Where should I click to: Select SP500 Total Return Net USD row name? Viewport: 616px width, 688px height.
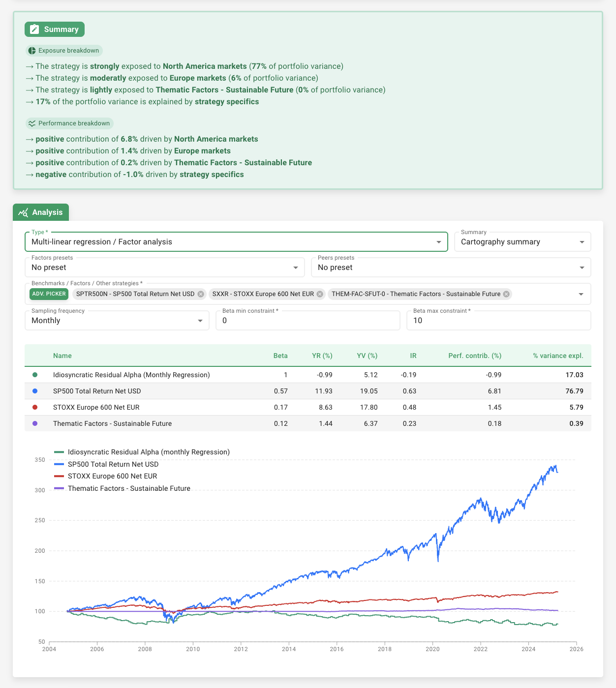pyautogui.click(x=97, y=391)
